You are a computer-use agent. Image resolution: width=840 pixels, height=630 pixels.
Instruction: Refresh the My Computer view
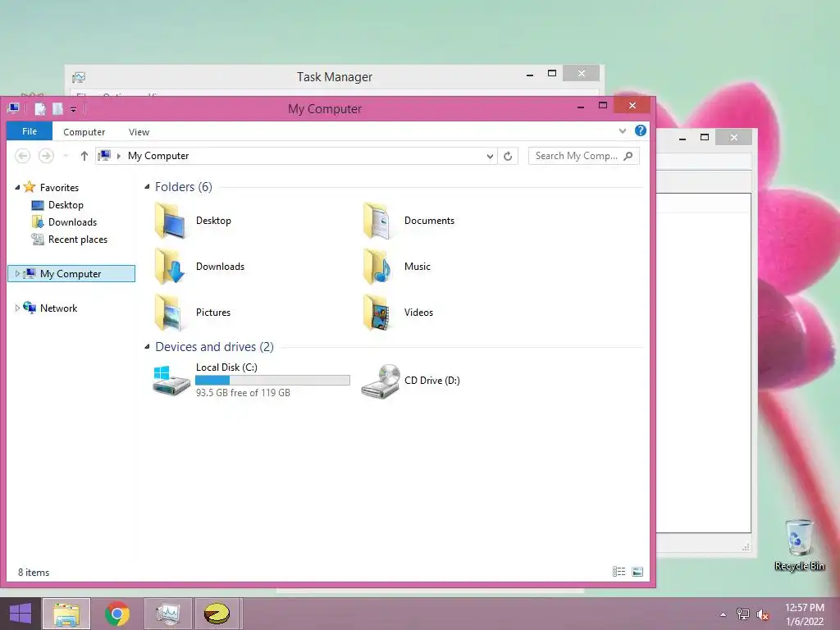click(x=508, y=156)
